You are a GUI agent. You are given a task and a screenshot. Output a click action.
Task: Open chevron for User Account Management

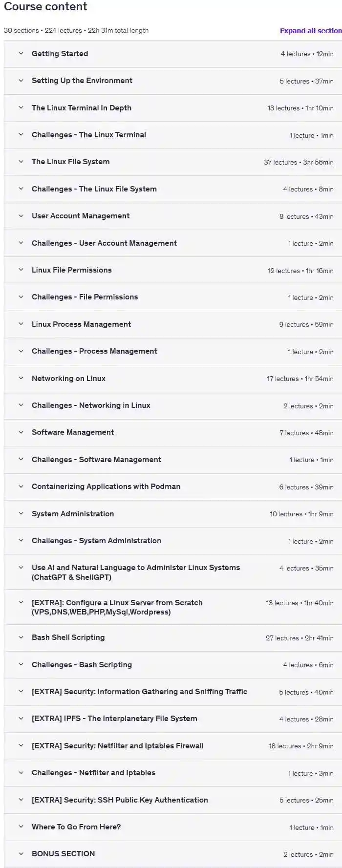(21, 216)
